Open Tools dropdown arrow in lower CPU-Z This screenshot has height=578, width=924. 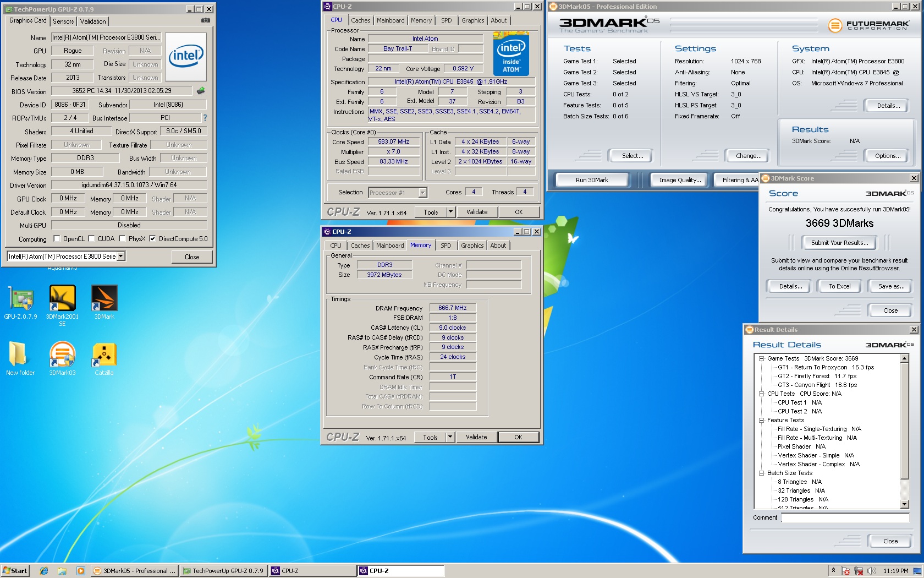(x=450, y=437)
